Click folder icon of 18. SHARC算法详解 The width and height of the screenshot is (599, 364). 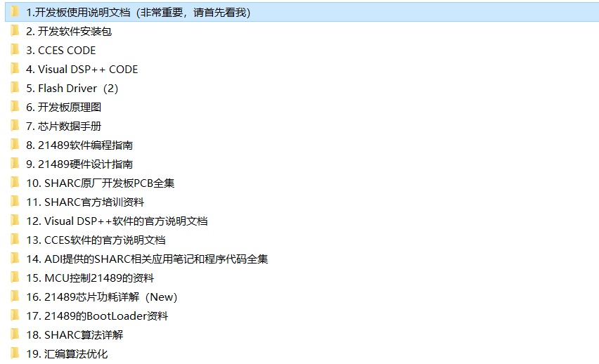[x=15, y=334]
